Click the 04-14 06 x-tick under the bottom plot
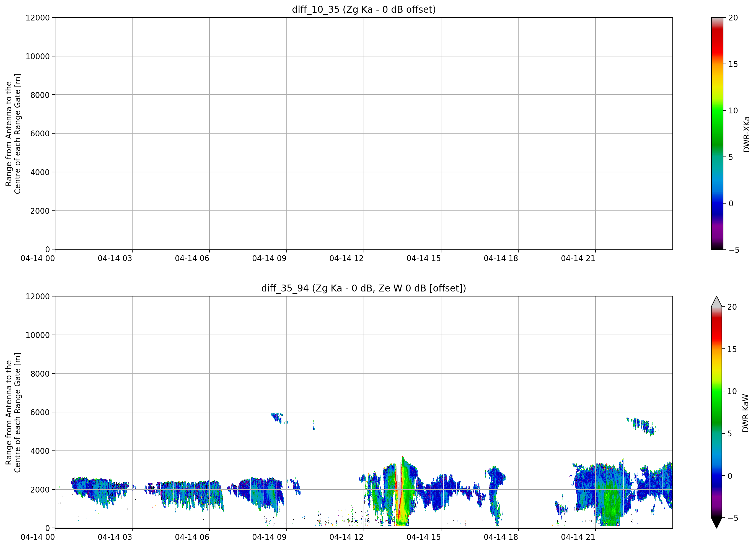The height and width of the screenshot is (547, 756). [x=192, y=537]
